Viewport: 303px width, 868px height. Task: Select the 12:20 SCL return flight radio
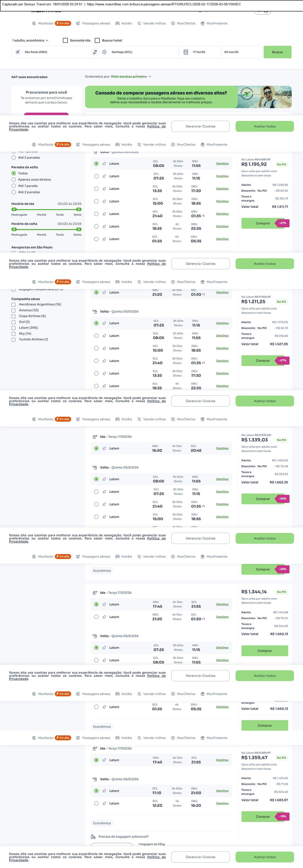[x=96, y=803]
